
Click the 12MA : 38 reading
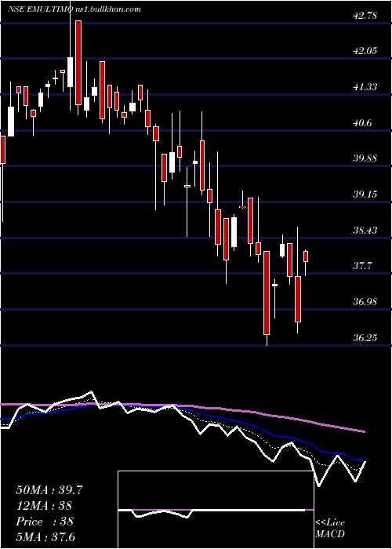point(44,506)
